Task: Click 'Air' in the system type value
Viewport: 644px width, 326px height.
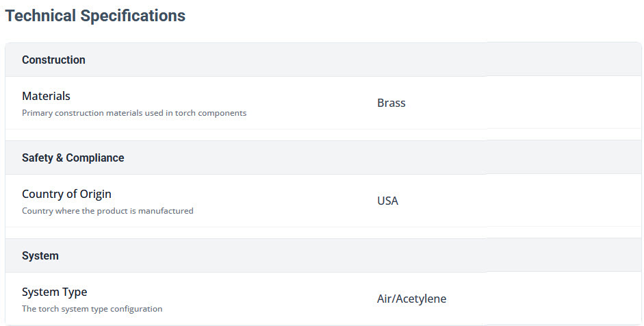Action: tap(384, 299)
